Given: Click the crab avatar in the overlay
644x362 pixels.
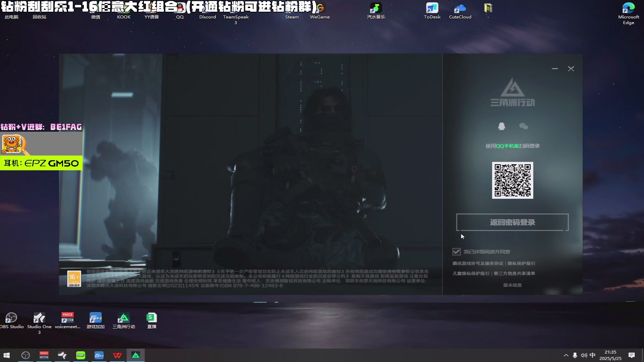Looking at the screenshot, I should point(12,144).
